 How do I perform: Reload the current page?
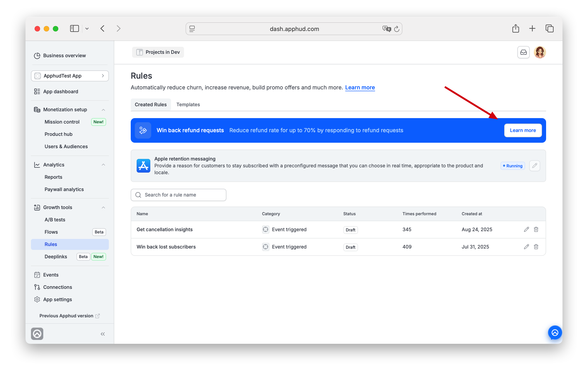pos(396,29)
